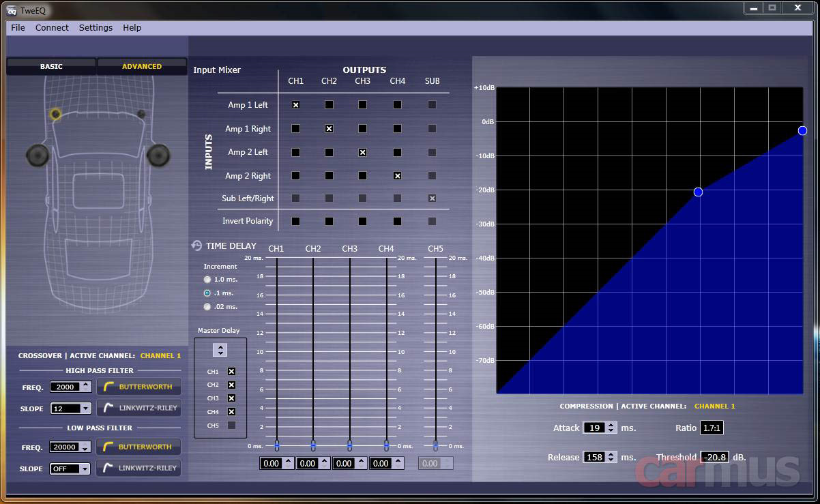The width and height of the screenshot is (820, 504).
Task: Check CH5 in Master Delay
Action: point(231,426)
